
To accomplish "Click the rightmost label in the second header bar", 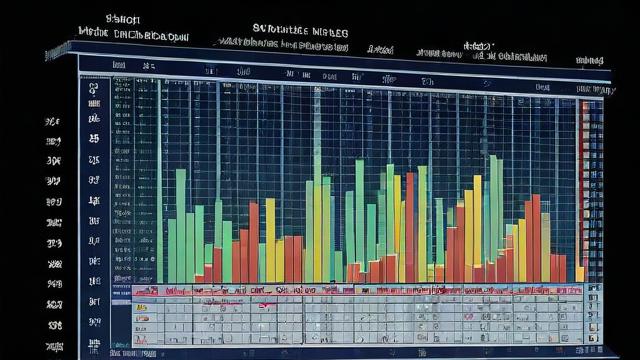I will [x=595, y=89].
